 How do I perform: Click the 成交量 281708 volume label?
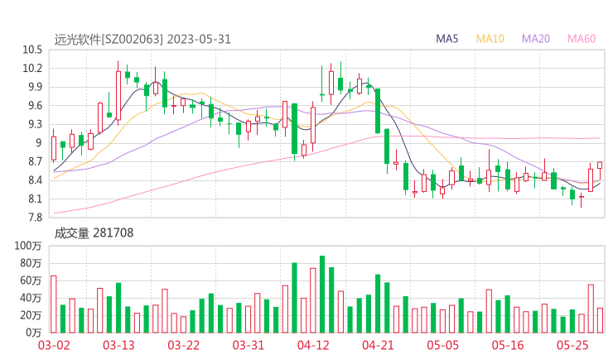point(94,233)
